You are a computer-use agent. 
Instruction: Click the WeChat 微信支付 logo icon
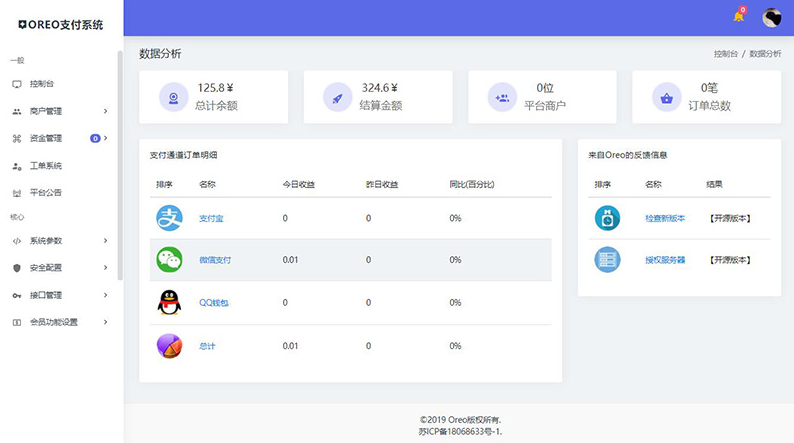[169, 260]
